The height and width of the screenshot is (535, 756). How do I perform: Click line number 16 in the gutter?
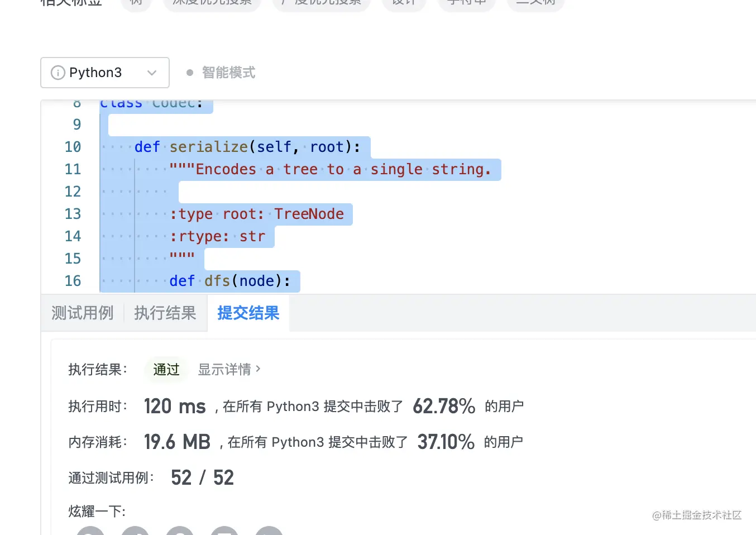(x=73, y=281)
